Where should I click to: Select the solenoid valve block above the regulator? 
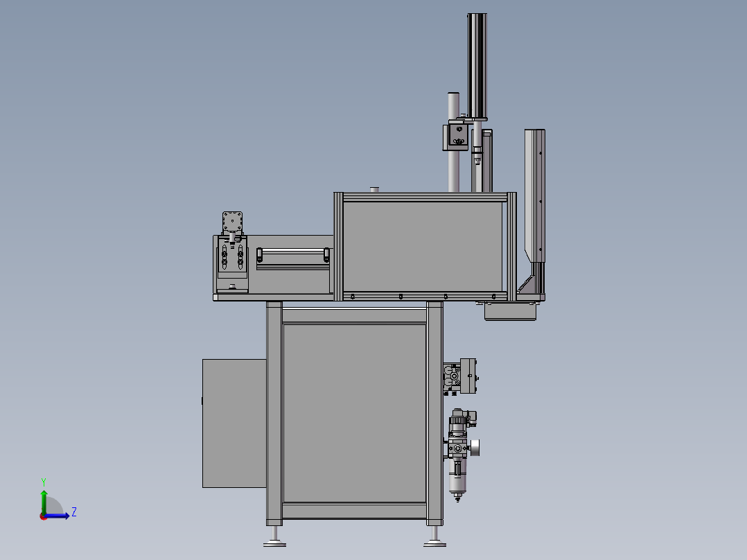click(459, 376)
